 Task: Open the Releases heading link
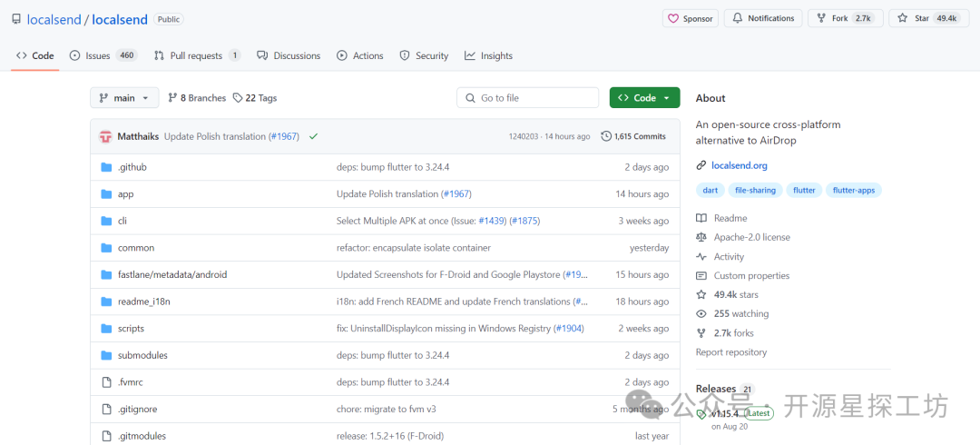716,388
